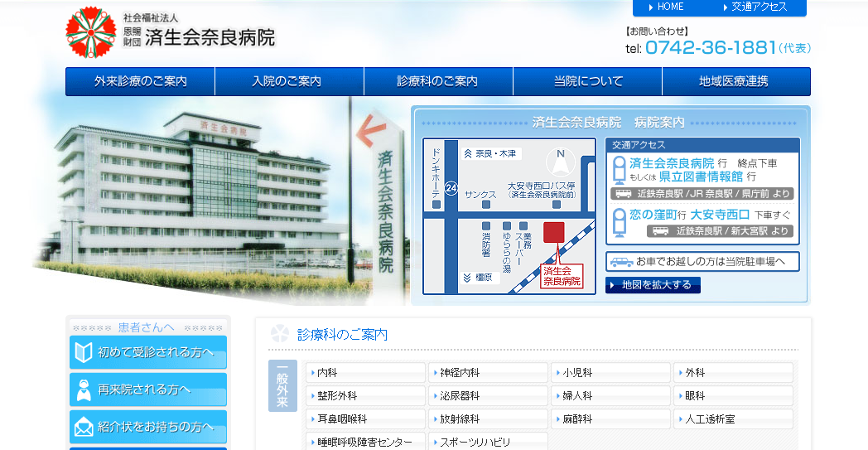Click the red hospital marker on map
The height and width of the screenshot is (450, 868).
tap(553, 232)
